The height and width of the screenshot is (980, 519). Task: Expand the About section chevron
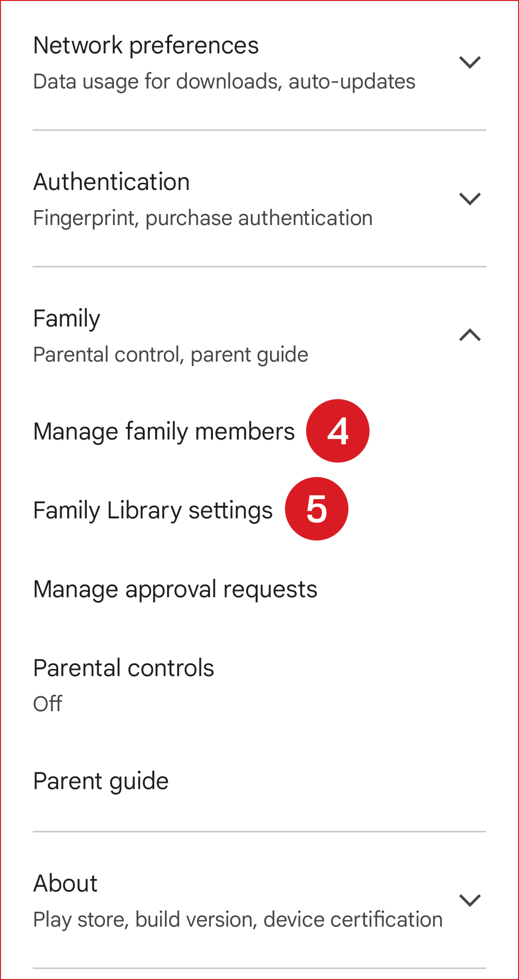click(x=470, y=900)
